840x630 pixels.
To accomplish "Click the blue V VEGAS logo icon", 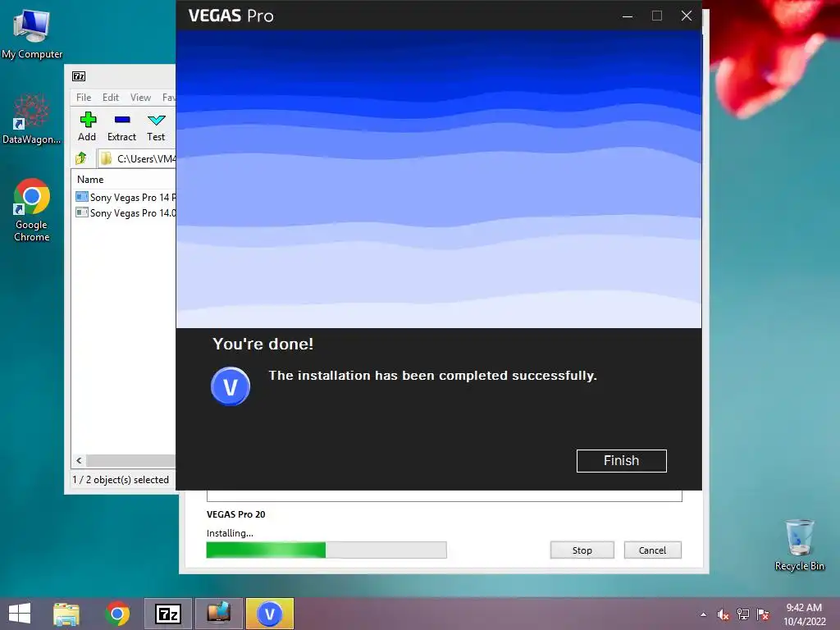I will pos(231,386).
